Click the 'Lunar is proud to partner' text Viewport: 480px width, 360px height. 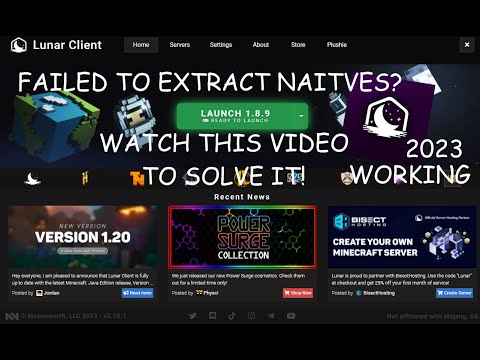(402, 279)
